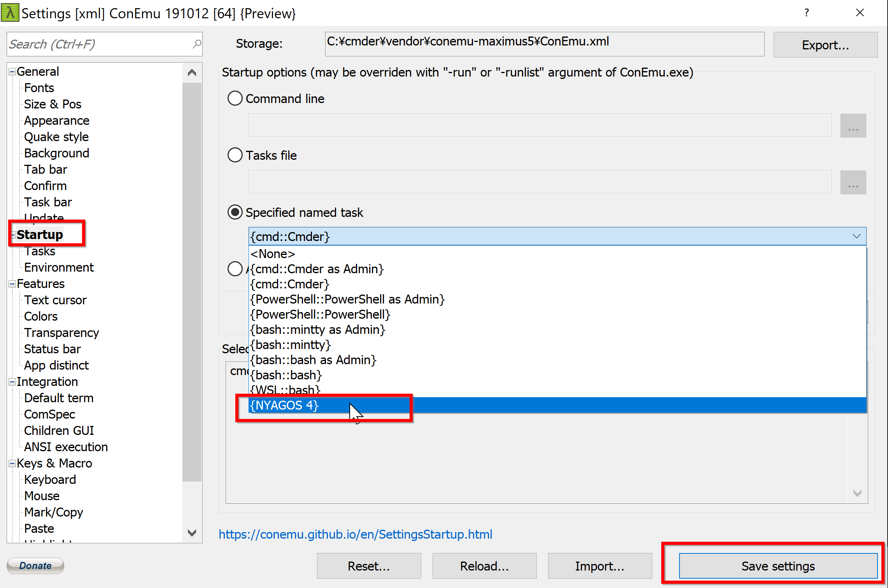Browse button beside Command line field
888x588 pixels.
pos(853,125)
